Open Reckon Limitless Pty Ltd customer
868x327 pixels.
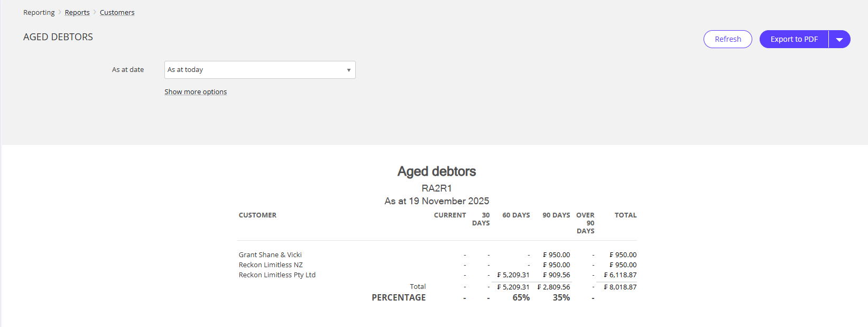pyautogui.click(x=277, y=275)
